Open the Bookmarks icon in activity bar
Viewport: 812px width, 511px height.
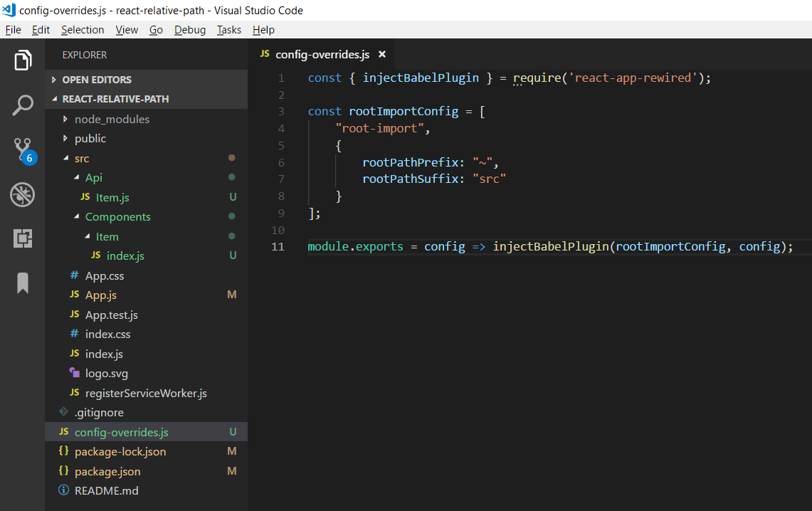22,283
